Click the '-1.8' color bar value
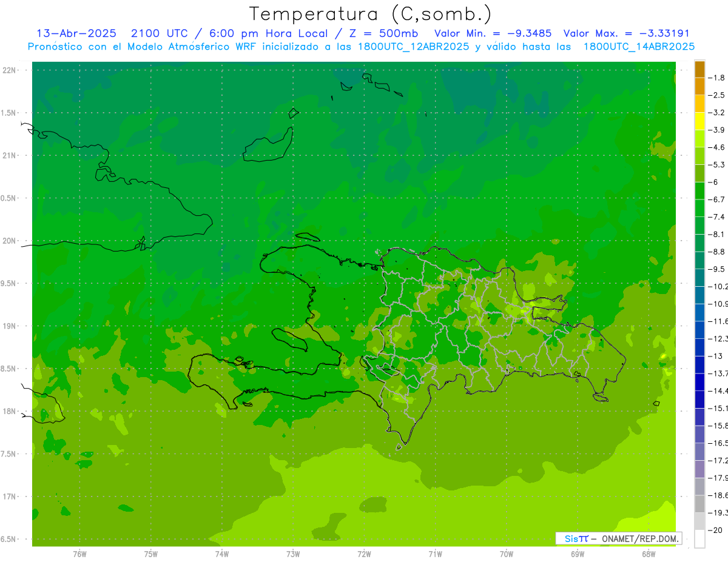 [717, 78]
